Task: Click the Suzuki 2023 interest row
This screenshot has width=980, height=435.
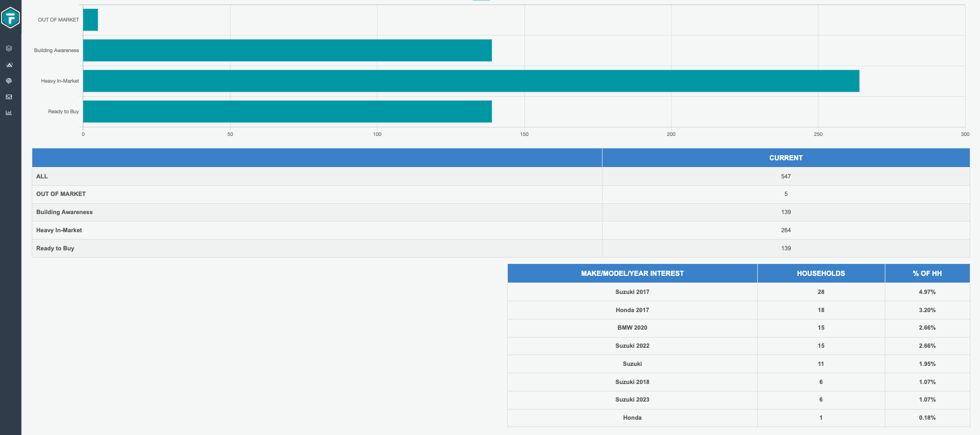Action: [632, 400]
